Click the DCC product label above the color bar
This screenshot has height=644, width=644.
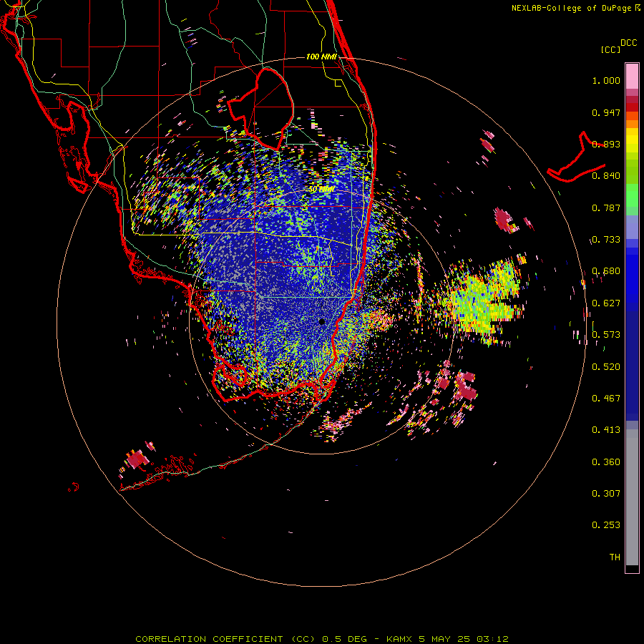point(629,43)
